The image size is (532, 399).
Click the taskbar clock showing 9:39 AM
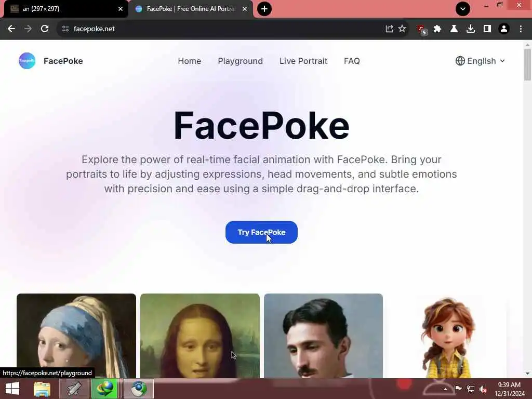tap(509, 389)
